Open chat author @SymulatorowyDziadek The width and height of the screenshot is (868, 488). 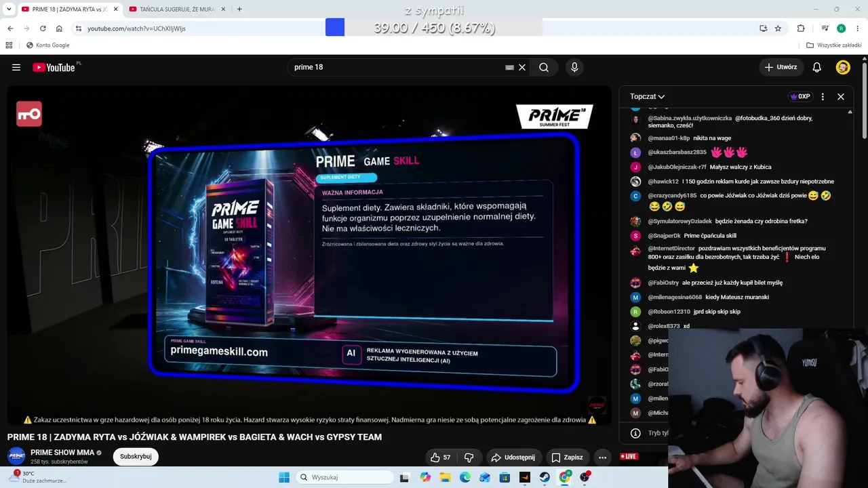click(x=680, y=222)
